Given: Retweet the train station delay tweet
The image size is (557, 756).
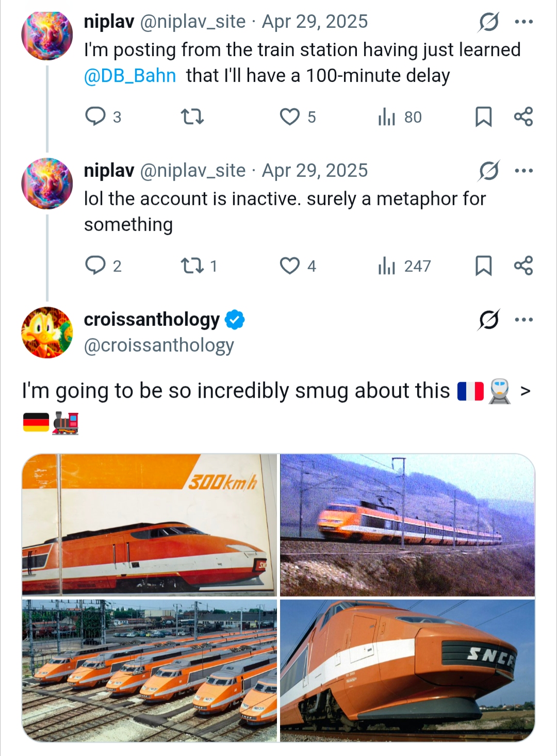Looking at the screenshot, I should (193, 117).
